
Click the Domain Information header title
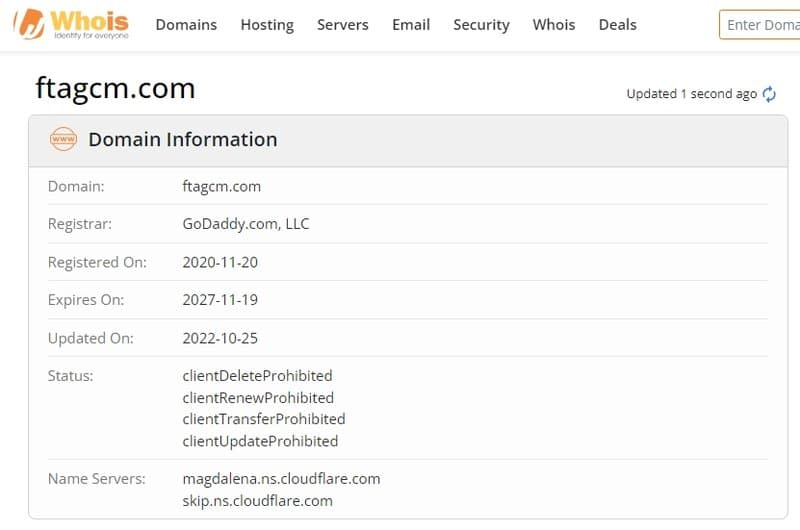click(x=183, y=140)
